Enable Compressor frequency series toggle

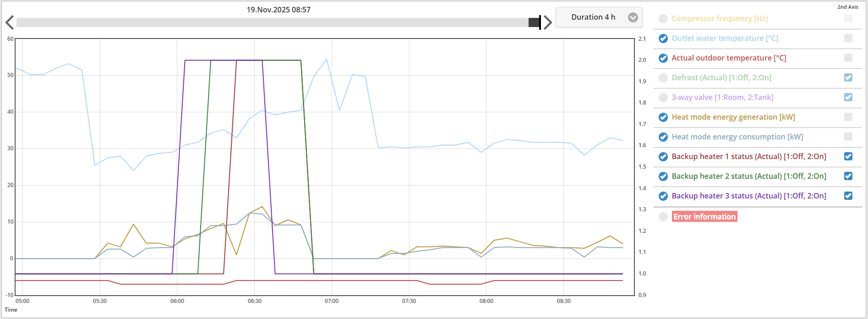663,19
